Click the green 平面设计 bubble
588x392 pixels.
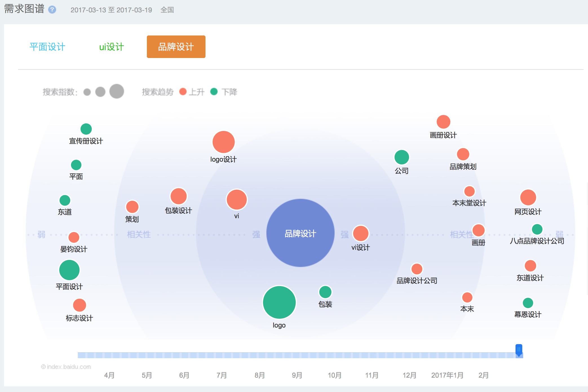click(69, 270)
